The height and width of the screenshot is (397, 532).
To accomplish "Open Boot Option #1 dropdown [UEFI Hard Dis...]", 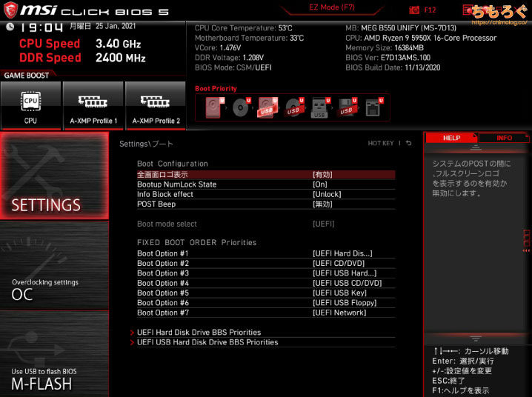I will coord(342,253).
